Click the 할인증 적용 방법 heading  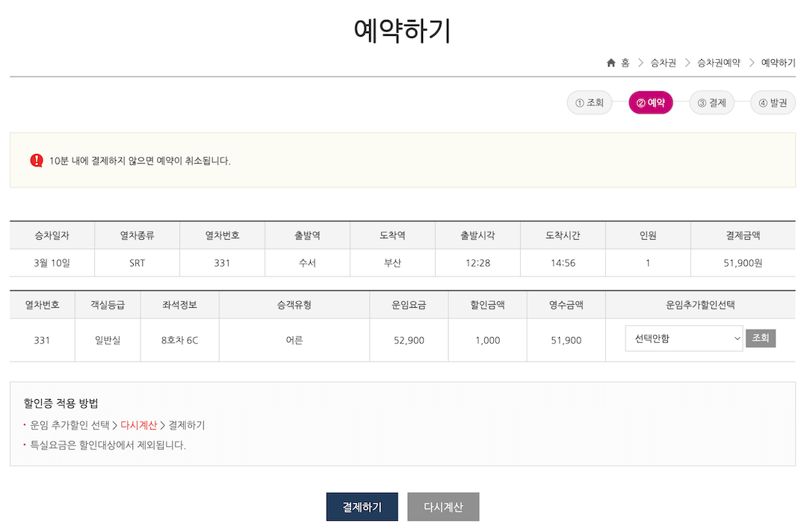[x=61, y=403]
